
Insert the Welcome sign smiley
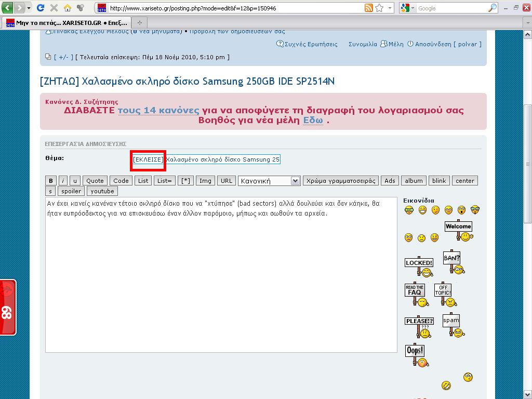click(459, 231)
